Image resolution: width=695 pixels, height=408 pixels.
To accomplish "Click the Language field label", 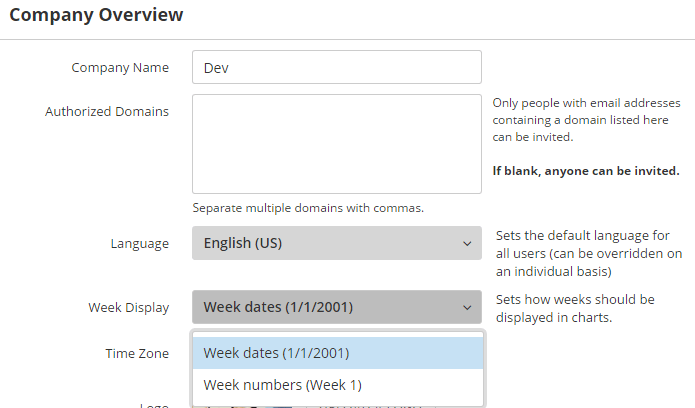I will coord(140,243).
